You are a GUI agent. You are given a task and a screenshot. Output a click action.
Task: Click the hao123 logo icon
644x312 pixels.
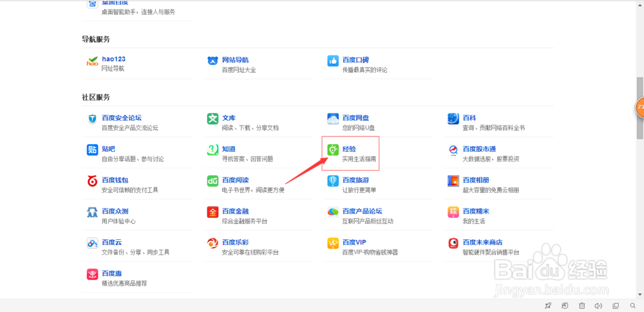[x=92, y=61]
